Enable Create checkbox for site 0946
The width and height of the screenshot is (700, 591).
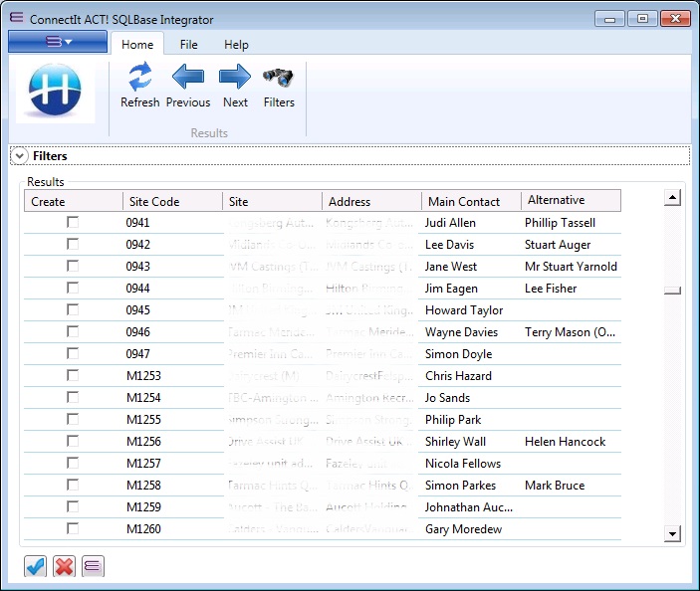coord(73,332)
